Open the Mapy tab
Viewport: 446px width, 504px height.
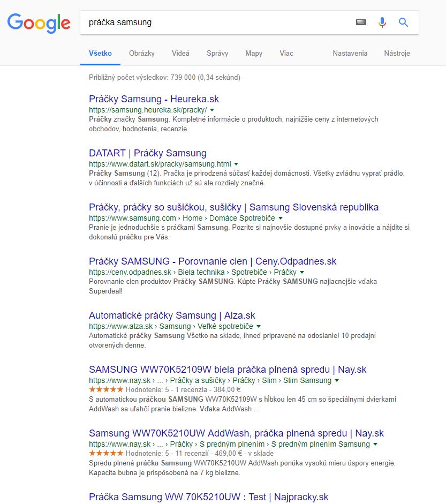pos(254,54)
